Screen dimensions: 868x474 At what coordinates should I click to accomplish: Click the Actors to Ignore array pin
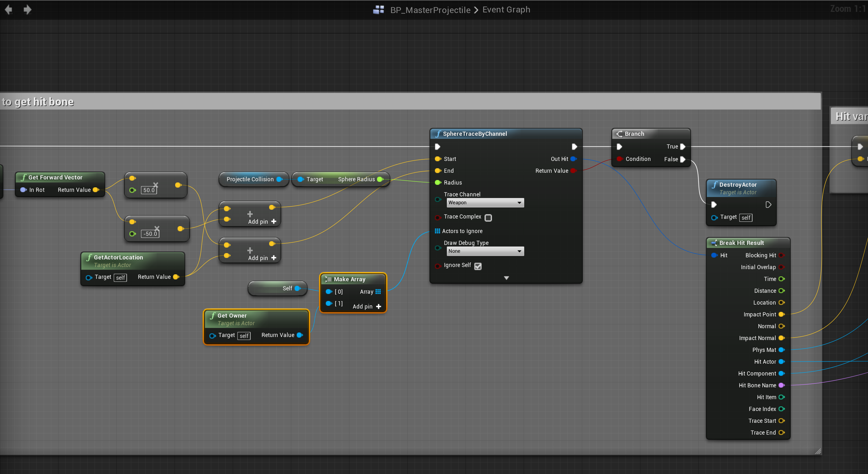point(437,231)
